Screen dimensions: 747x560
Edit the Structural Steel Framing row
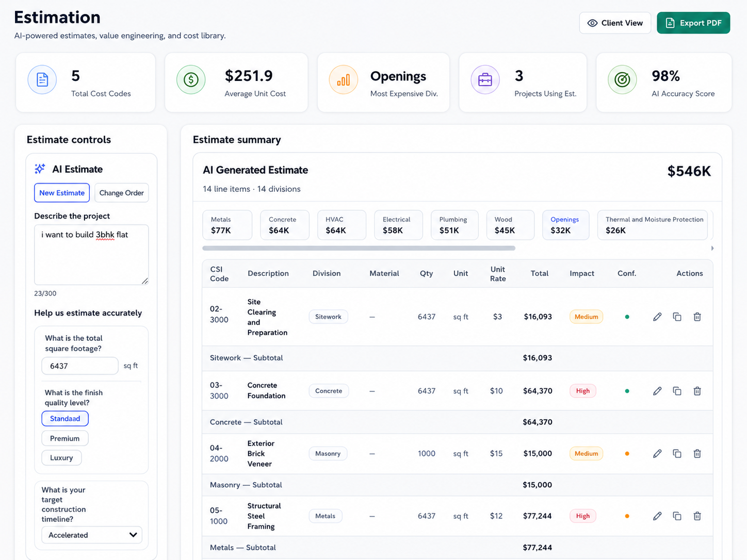coord(657,516)
